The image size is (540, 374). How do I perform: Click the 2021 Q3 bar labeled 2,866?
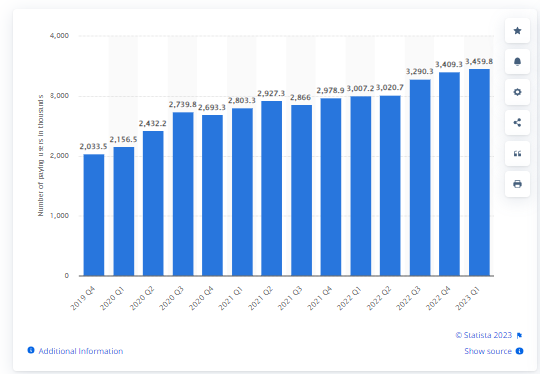(301, 190)
